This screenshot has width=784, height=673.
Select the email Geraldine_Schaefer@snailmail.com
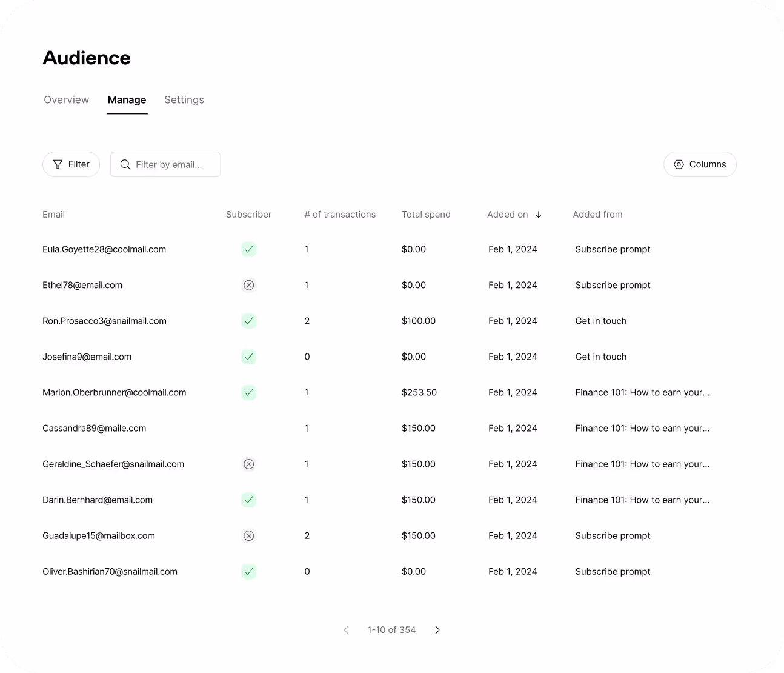point(113,464)
